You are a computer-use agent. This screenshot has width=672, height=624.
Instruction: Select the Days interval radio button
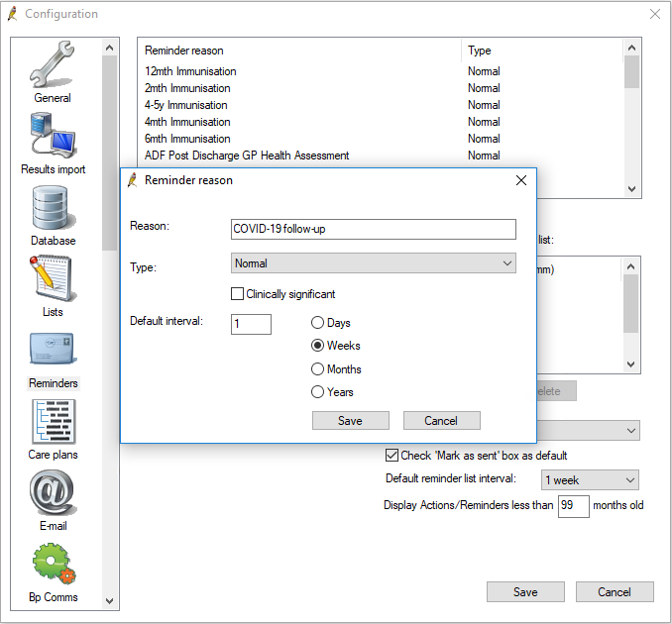point(318,323)
